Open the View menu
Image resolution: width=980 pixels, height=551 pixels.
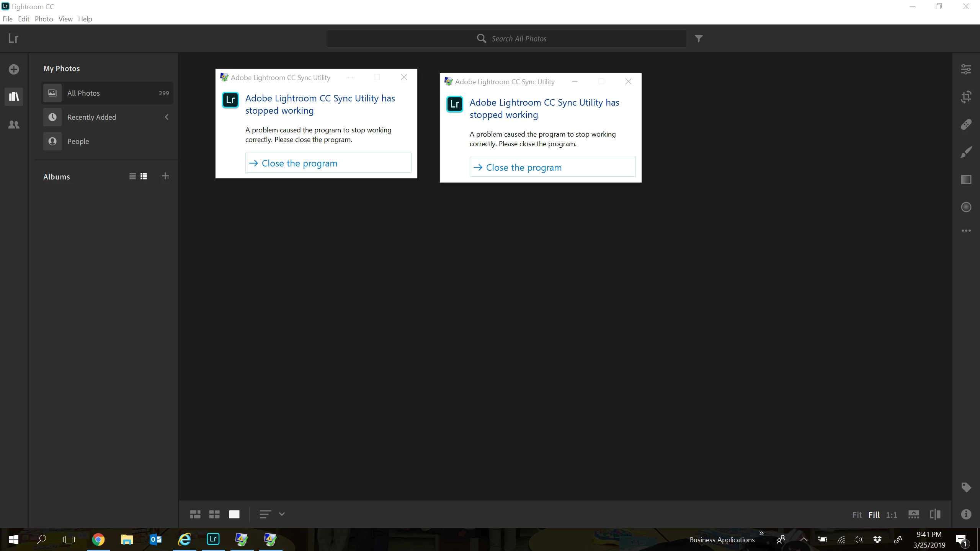[x=65, y=19]
